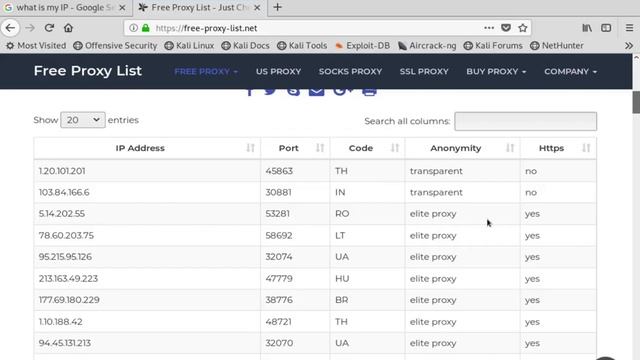Click port value 47779
The width and height of the screenshot is (640, 360).
[279, 279]
